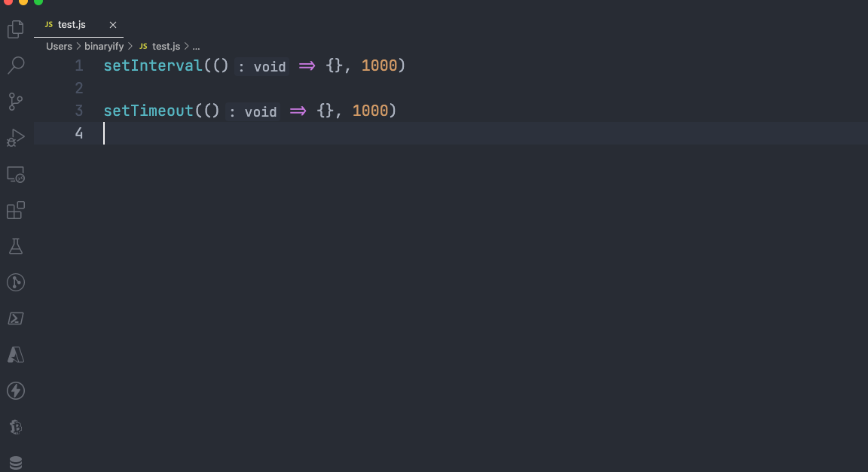Viewport: 868px width, 472px height.
Task: Open the Extensions panel icon
Action: pyautogui.click(x=15, y=210)
